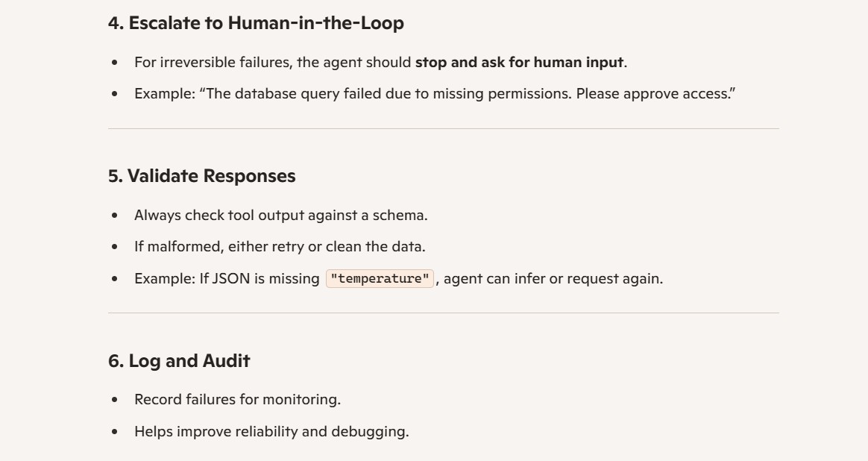Click "Always check tool output against a schema."

click(x=280, y=215)
